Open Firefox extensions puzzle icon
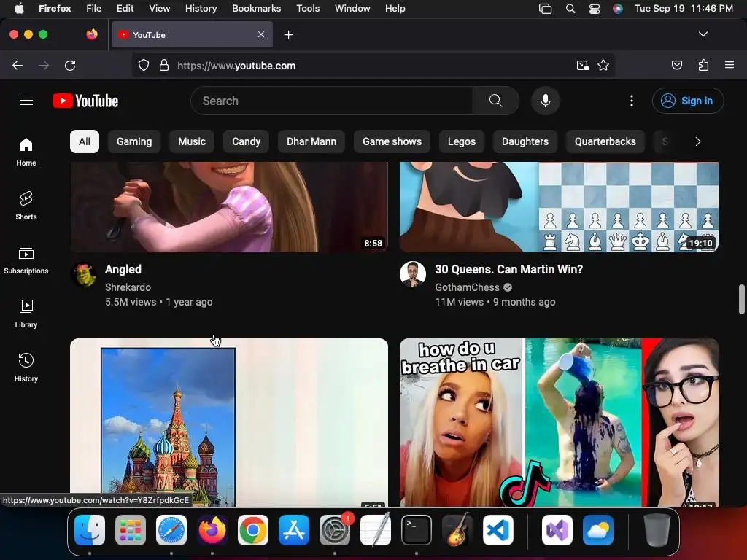747x560 pixels. (703, 65)
